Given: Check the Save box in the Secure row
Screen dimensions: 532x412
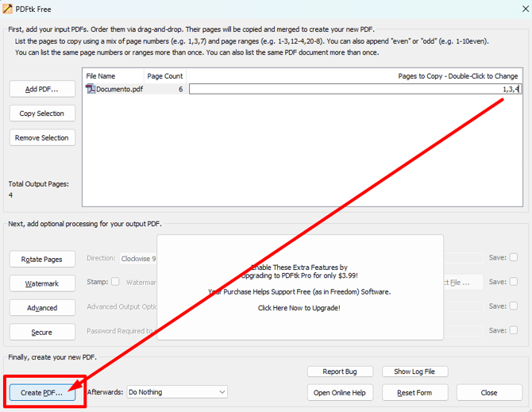Looking at the screenshot, I should (x=514, y=331).
